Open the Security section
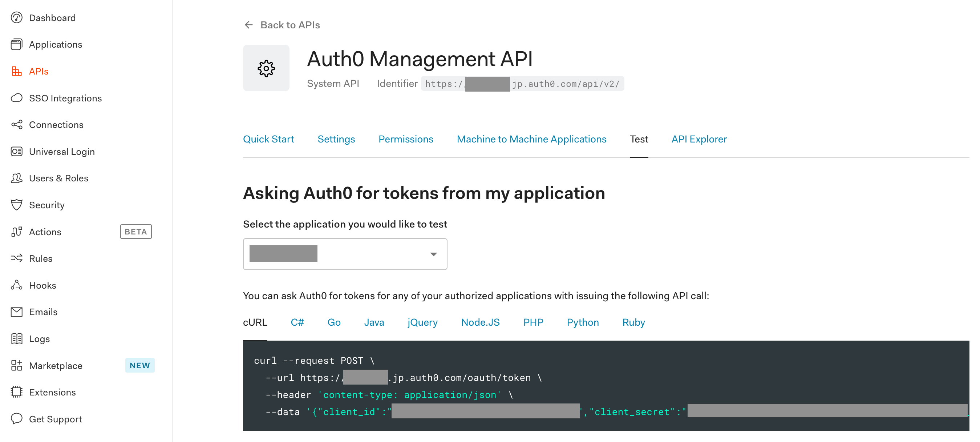The height and width of the screenshot is (442, 980). click(x=17, y=205)
